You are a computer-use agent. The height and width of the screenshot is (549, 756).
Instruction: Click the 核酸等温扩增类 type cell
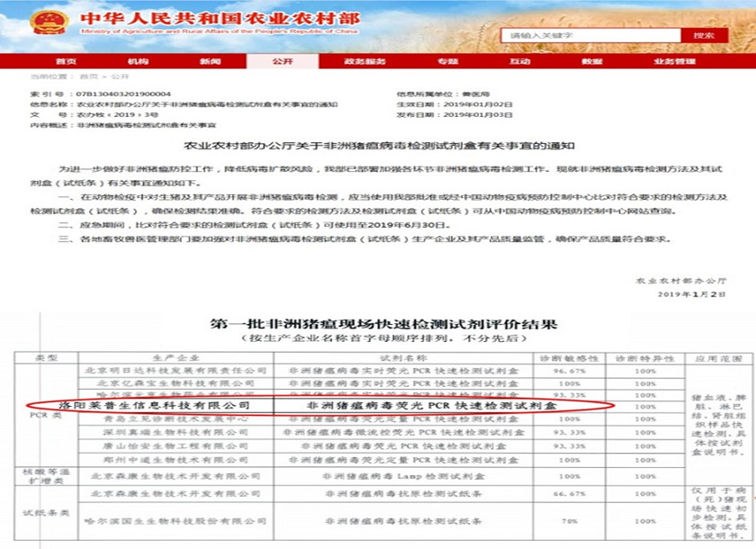[46, 476]
